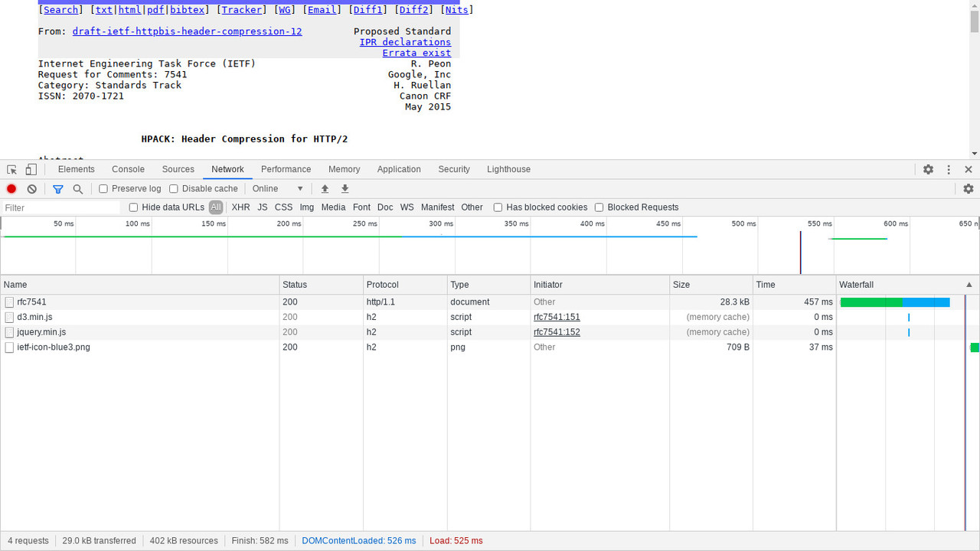Screen dimensions: 980x551
Task: Tick the Hide data URLs checkbox
Action: point(133,207)
